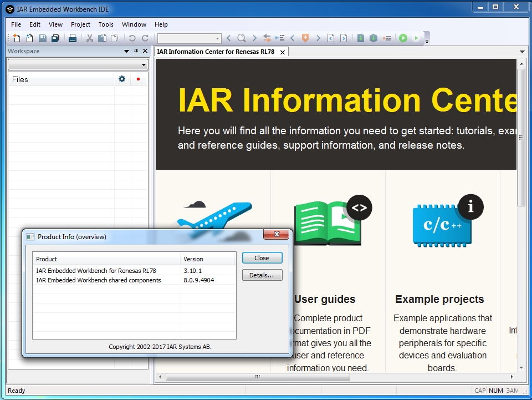Click the Cut scissors icon
The width and height of the screenshot is (532, 400).
(90, 38)
